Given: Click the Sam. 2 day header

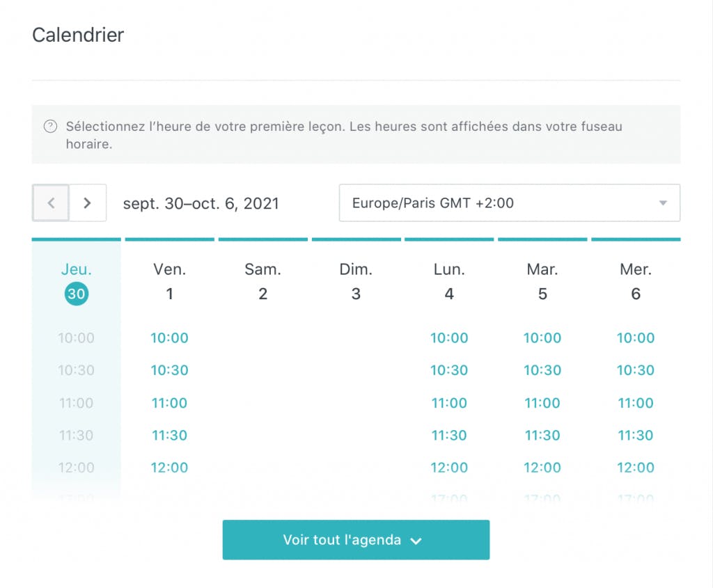Looking at the screenshot, I should point(263,281).
